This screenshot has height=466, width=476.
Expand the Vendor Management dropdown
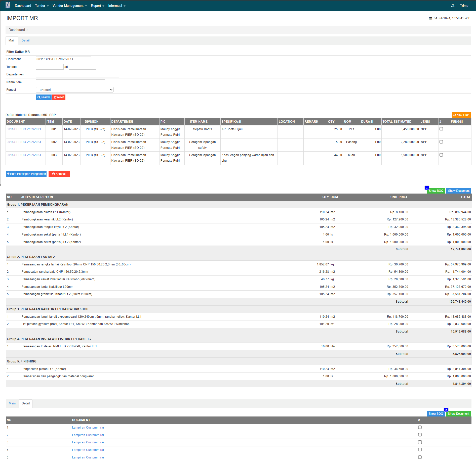pos(69,6)
